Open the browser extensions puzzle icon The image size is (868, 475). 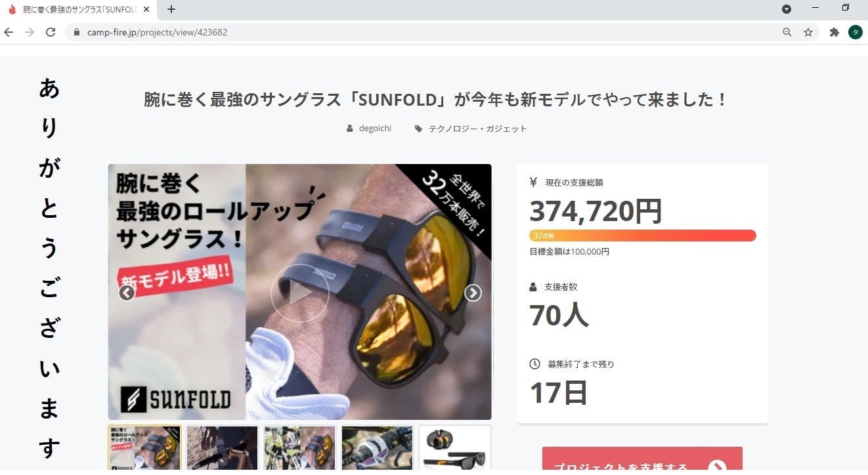pyautogui.click(x=835, y=31)
